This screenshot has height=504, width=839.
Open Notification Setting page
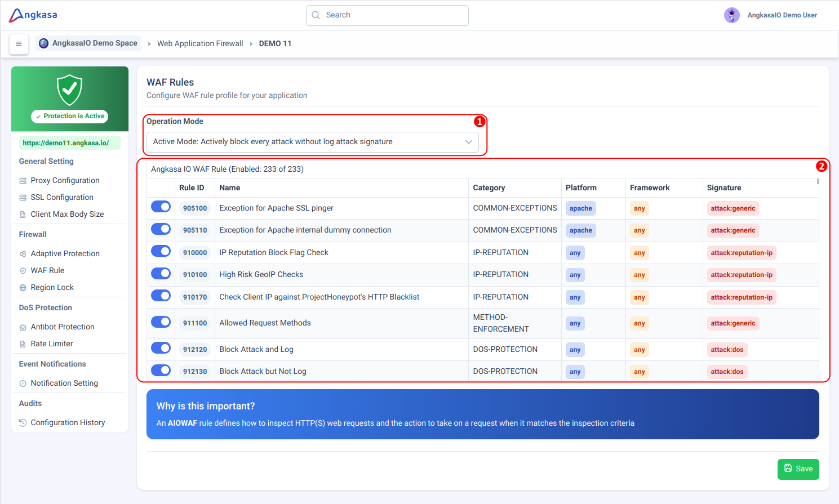64,383
